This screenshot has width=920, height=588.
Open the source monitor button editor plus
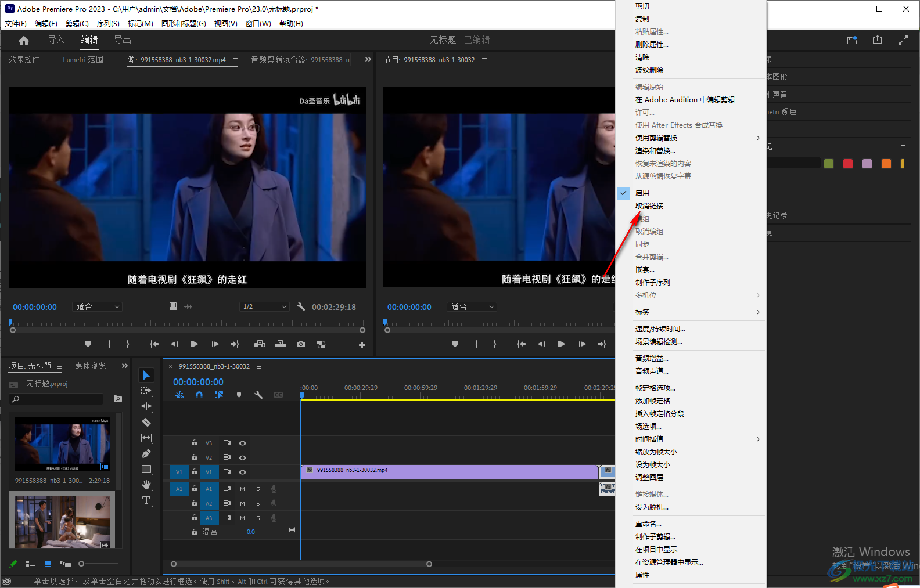point(362,345)
